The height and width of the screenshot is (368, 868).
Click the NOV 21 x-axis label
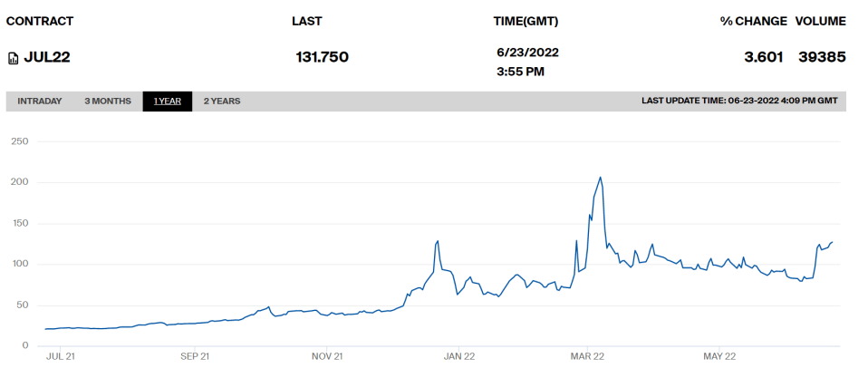tap(328, 356)
